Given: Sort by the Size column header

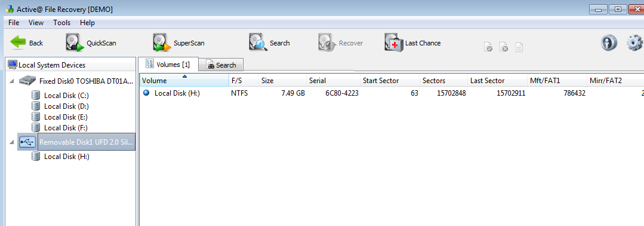Looking at the screenshot, I should 282,81.
